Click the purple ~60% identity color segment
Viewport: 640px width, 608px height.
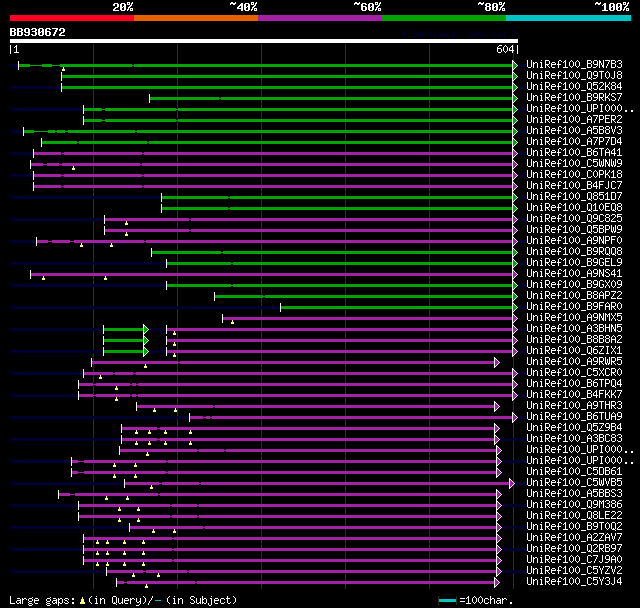[320, 18]
